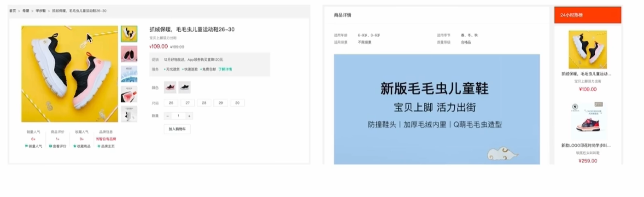
Task: Select the bottom thumbnail in gallery
Action: (x=129, y=114)
